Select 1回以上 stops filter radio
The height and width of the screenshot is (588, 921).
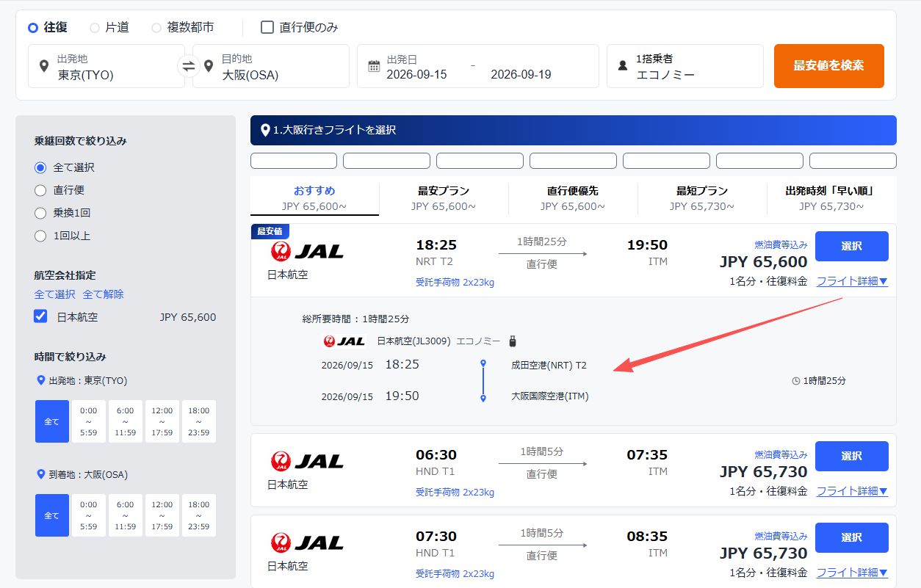tap(40, 236)
